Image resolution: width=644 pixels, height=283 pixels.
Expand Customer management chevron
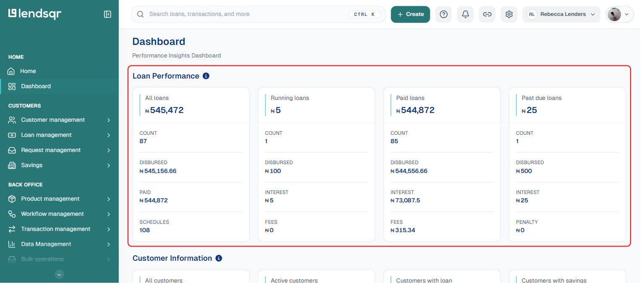109,120
